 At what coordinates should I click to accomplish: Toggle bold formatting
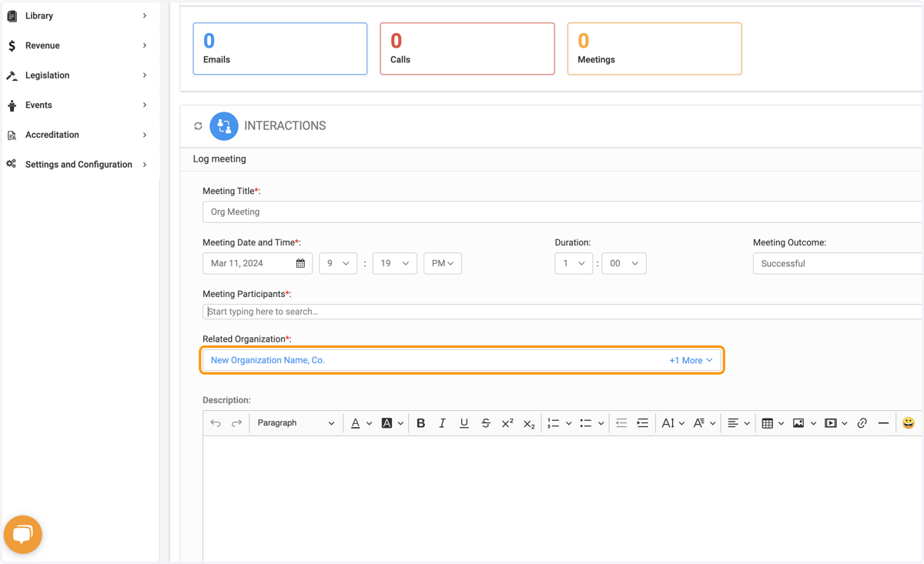coord(420,423)
